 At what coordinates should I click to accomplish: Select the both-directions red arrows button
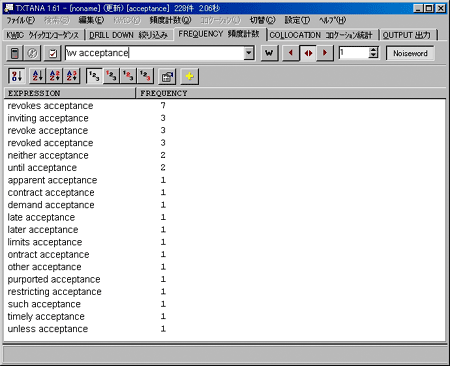point(308,53)
